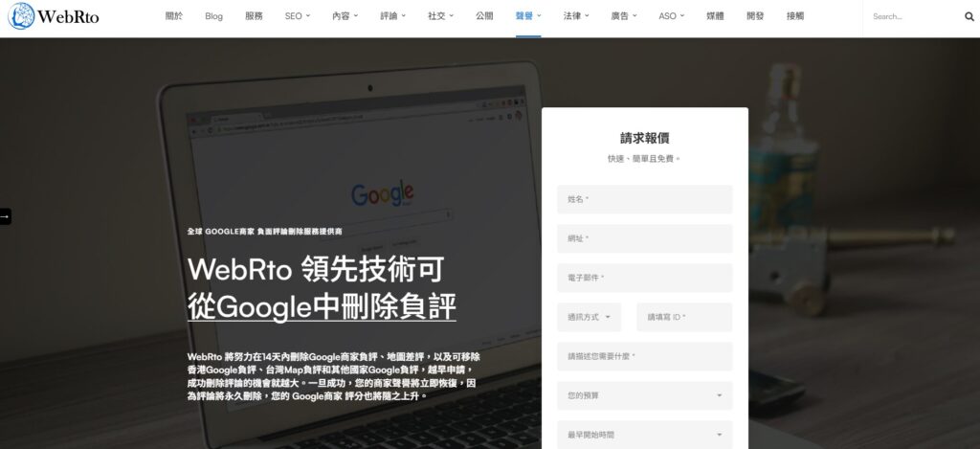
Task: Click the 電子郵件 email field
Action: 644,279
